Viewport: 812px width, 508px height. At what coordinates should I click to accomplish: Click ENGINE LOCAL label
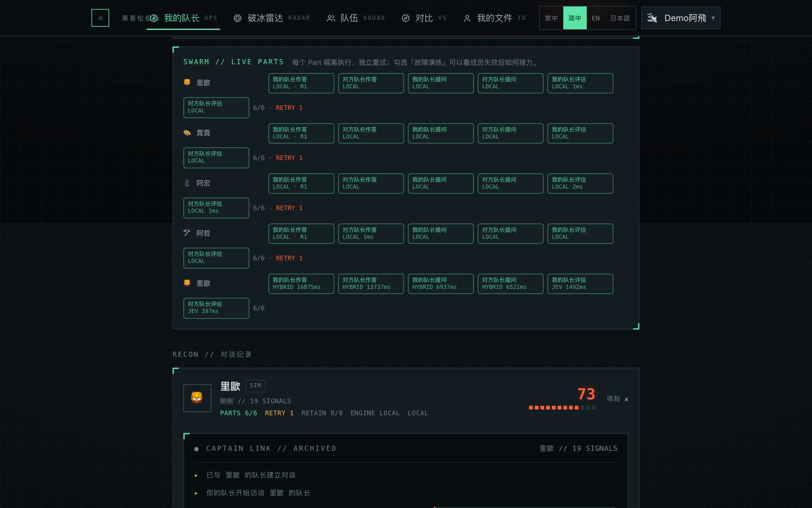click(375, 413)
